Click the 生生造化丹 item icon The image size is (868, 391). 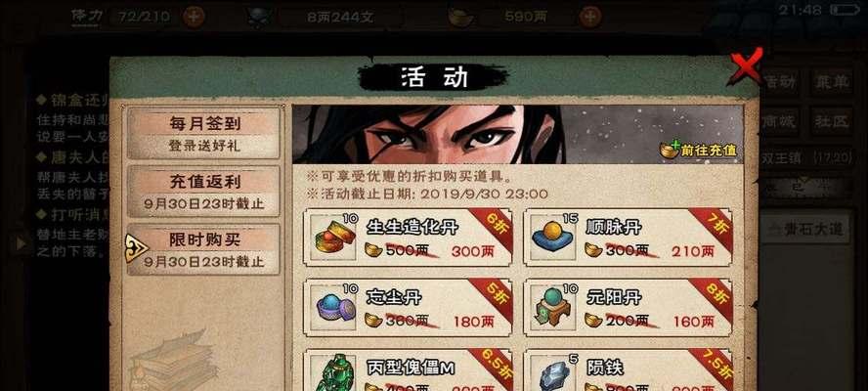point(333,238)
